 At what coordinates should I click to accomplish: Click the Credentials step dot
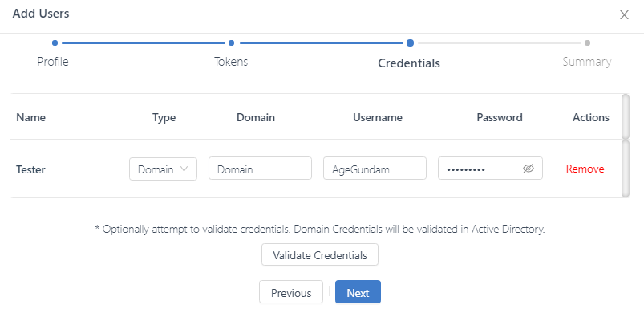pyautogui.click(x=410, y=43)
